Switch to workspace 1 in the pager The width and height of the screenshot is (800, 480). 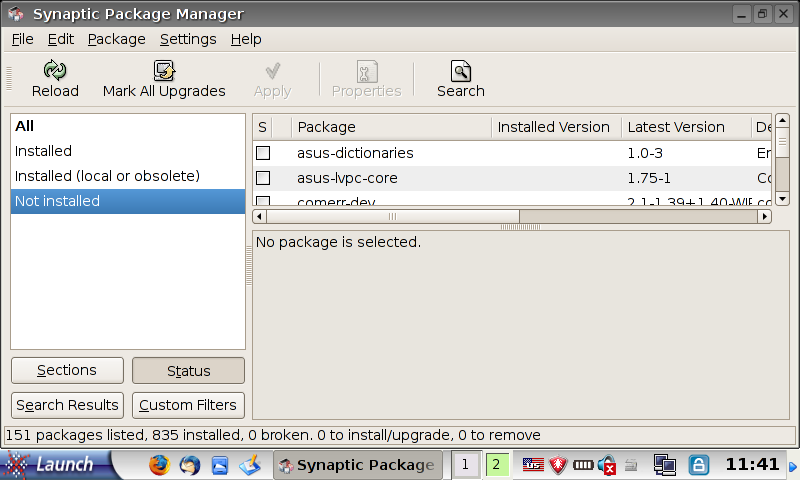(466, 465)
